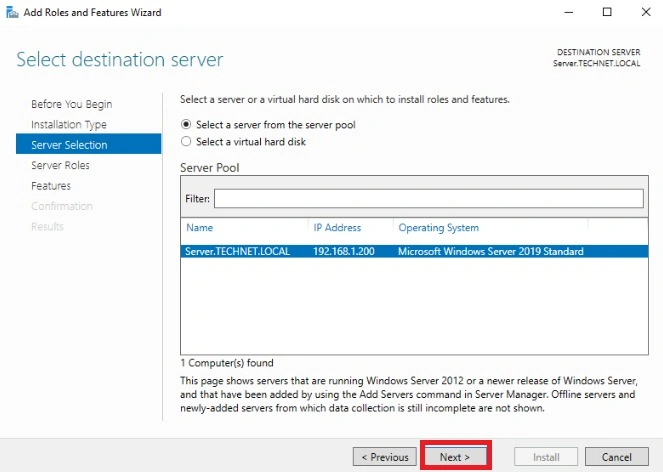Click the Add Roles and Features Wizard title icon
Image resolution: width=663 pixels, height=472 pixels.
12,12
